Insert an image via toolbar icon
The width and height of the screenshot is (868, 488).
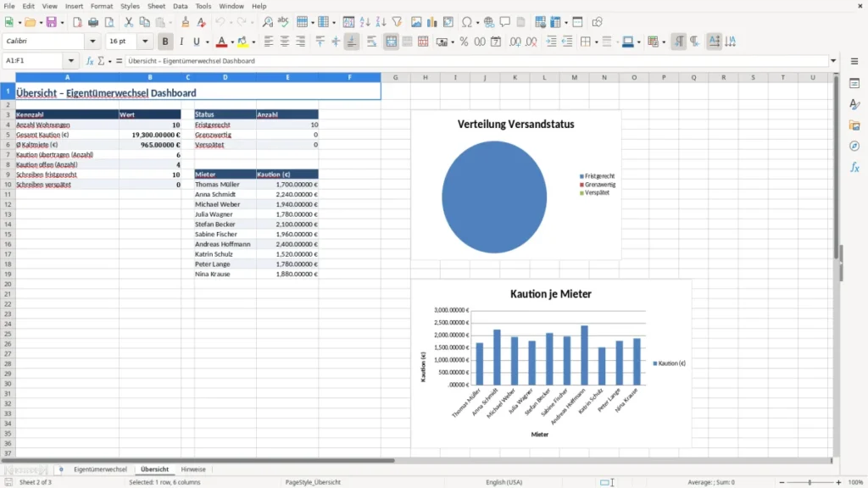[x=416, y=22]
